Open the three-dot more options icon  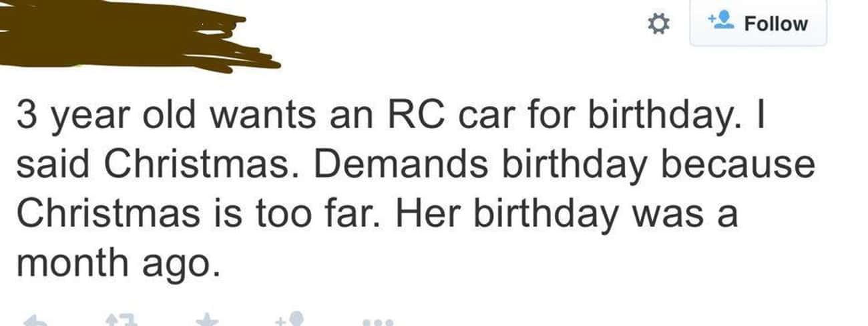[378, 322]
